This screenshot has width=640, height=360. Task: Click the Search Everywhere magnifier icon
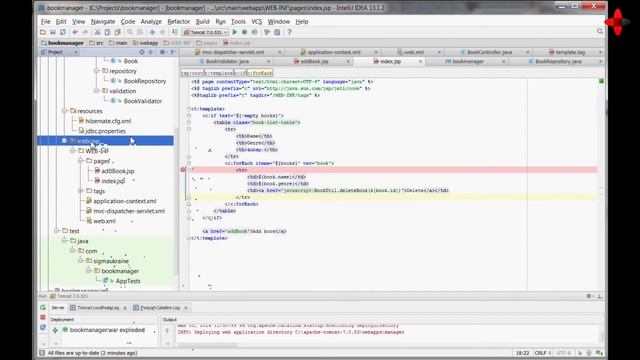[x=600, y=31]
